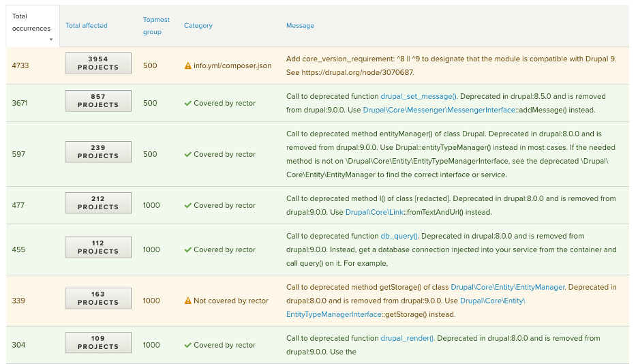Click warning icon beside info.yml/composer.json
This screenshot has width=638, height=364.
[x=187, y=66]
